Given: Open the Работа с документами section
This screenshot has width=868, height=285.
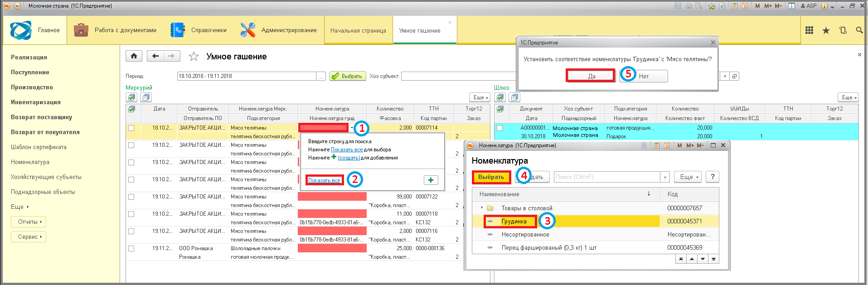Looking at the screenshot, I should pos(116,30).
